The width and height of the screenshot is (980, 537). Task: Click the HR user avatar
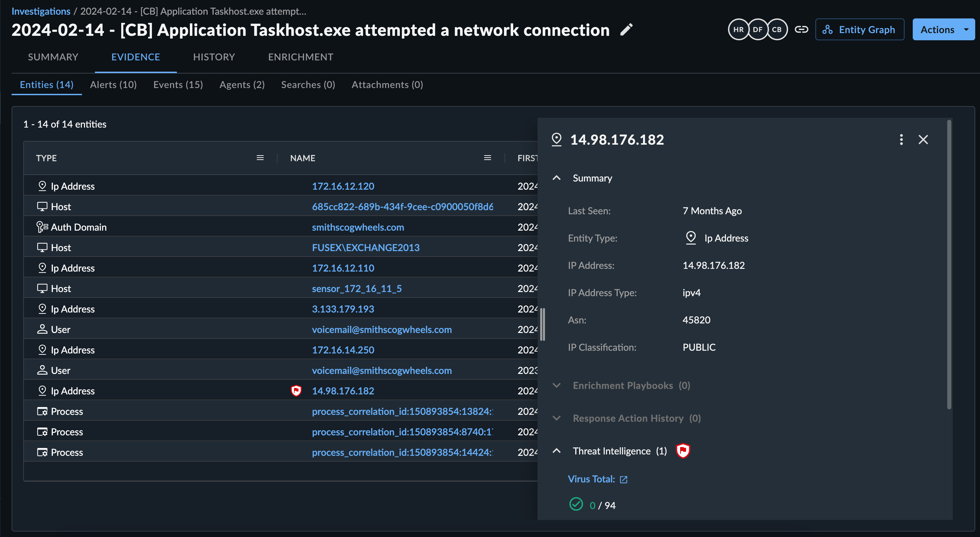point(738,30)
